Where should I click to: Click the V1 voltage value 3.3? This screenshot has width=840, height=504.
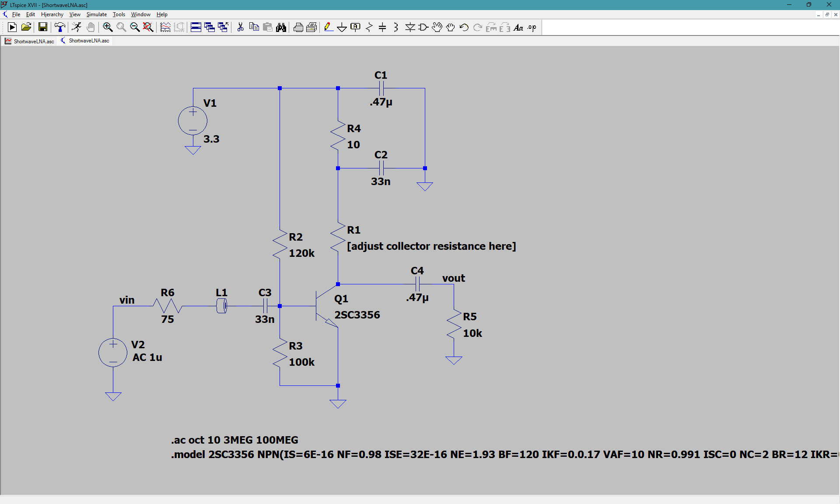point(211,139)
